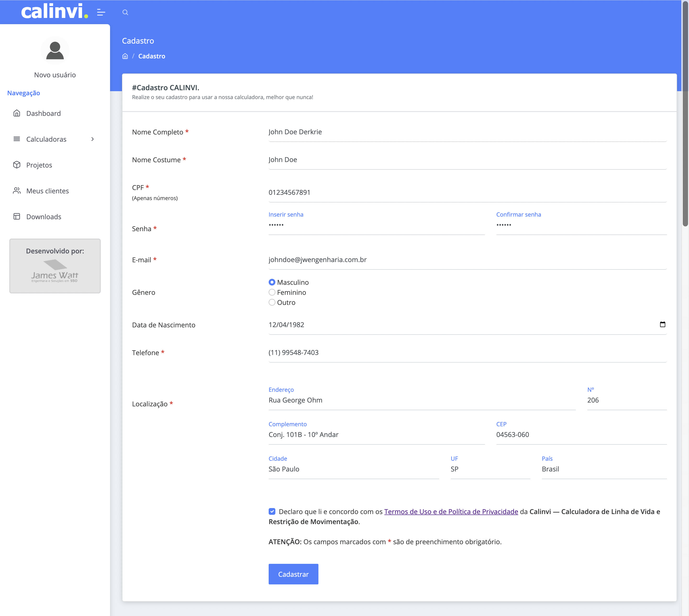Click the user avatar icon
This screenshot has height=616, width=689.
pos(55,51)
